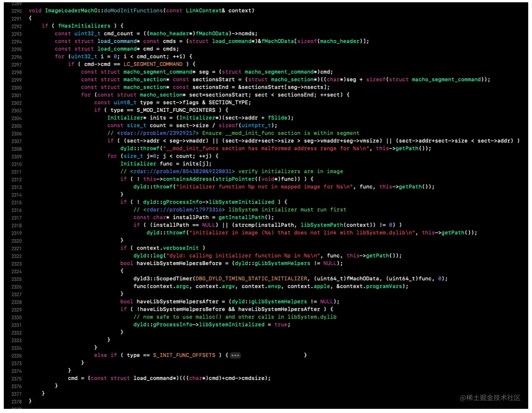Click the fSlide variable
This screenshot has height=413, width=532.
[x=278, y=118]
